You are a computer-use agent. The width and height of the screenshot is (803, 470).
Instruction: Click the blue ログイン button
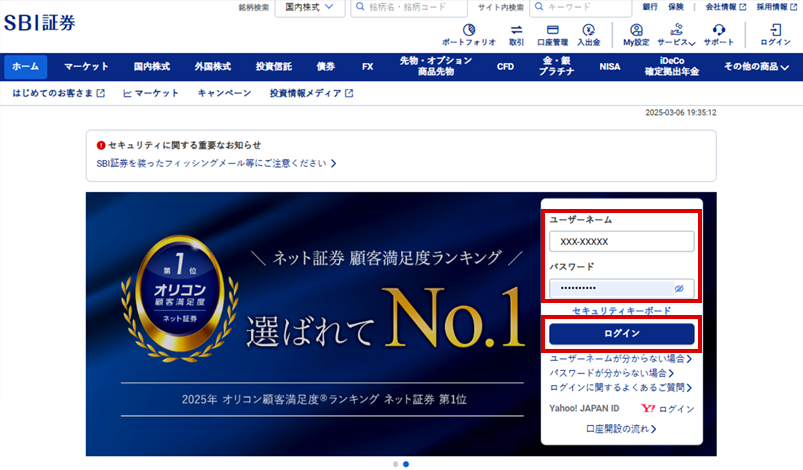click(x=622, y=334)
